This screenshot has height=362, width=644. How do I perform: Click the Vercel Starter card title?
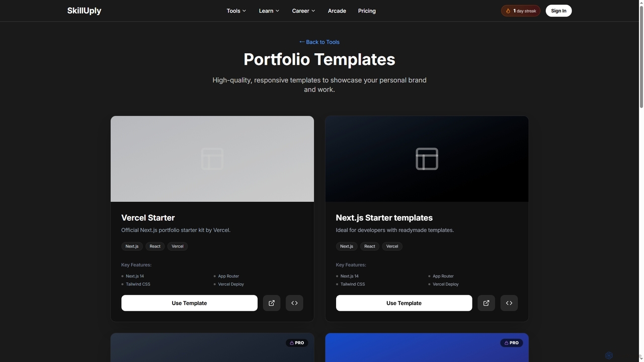pos(148,218)
